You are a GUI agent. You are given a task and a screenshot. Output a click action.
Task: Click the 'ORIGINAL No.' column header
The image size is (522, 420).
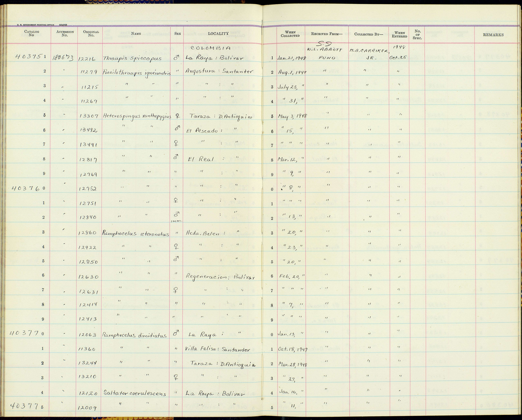tap(91, 33)
